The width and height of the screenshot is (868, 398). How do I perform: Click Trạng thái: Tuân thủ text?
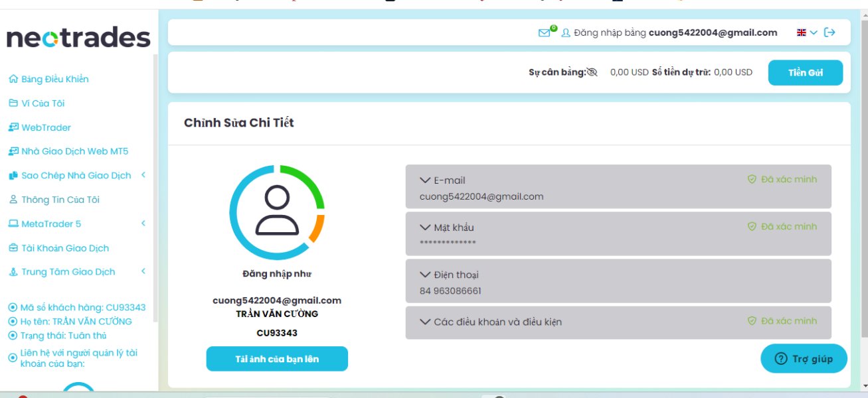(63, 336)
